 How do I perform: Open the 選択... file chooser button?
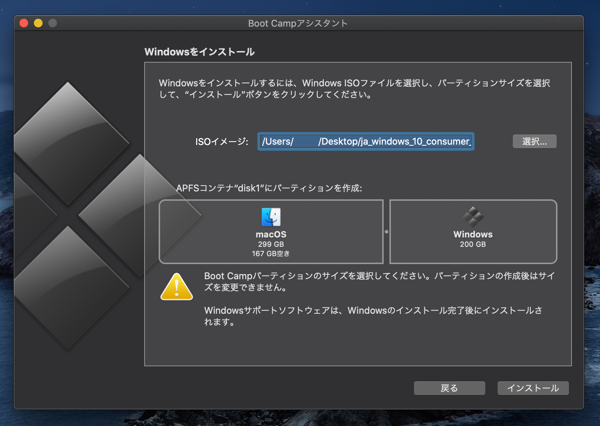pyautogui.click(x=534, y=141)
